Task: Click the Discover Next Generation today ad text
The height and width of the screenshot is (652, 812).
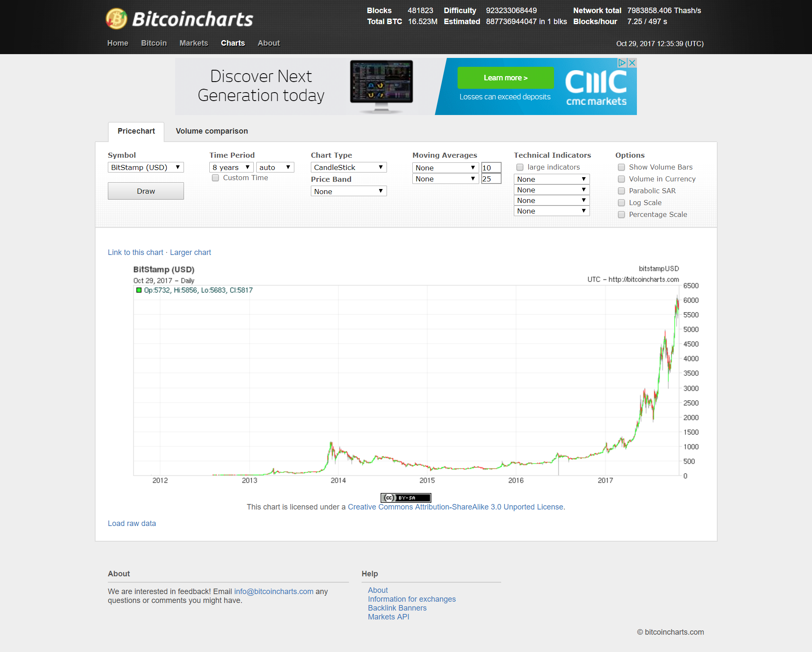Action: pos(261,86)
